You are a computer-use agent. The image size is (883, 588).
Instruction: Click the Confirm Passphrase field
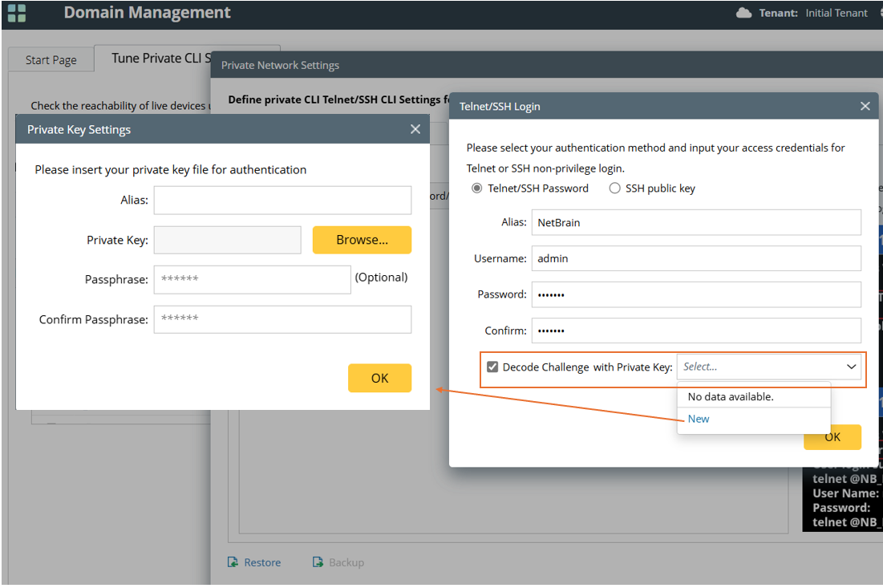tap(282, 319)
